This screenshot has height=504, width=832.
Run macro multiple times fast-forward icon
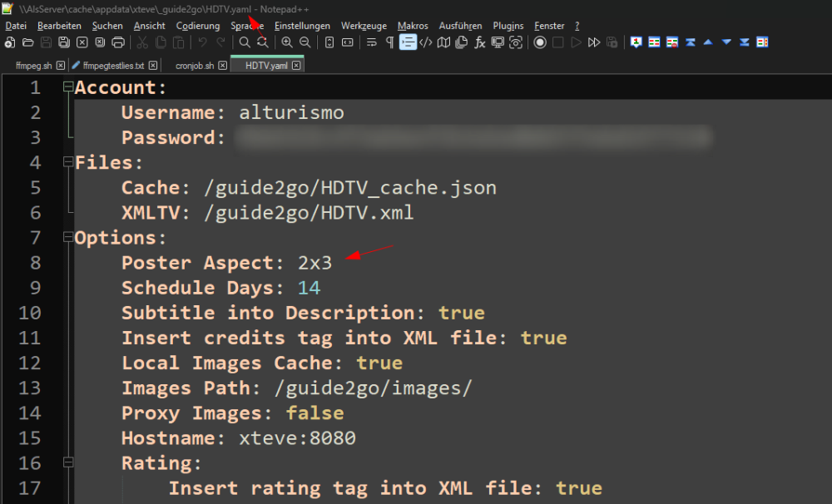point(594,42)
